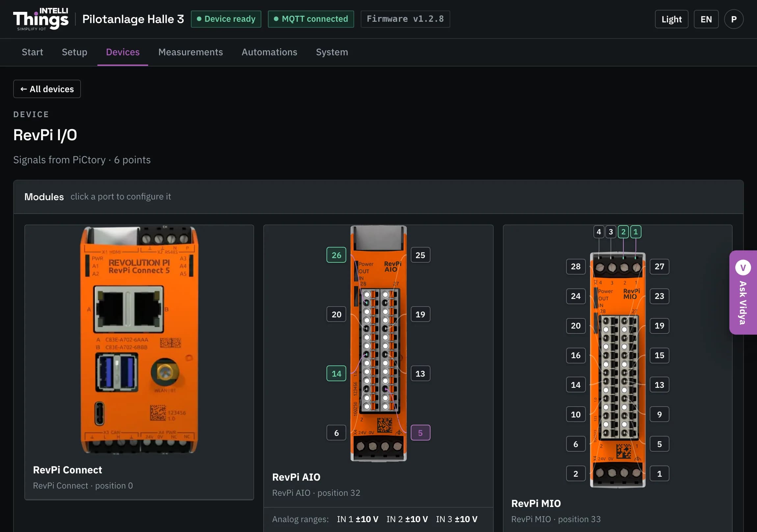Configure port 25 on RevPi AIO

tap(420, 255)
